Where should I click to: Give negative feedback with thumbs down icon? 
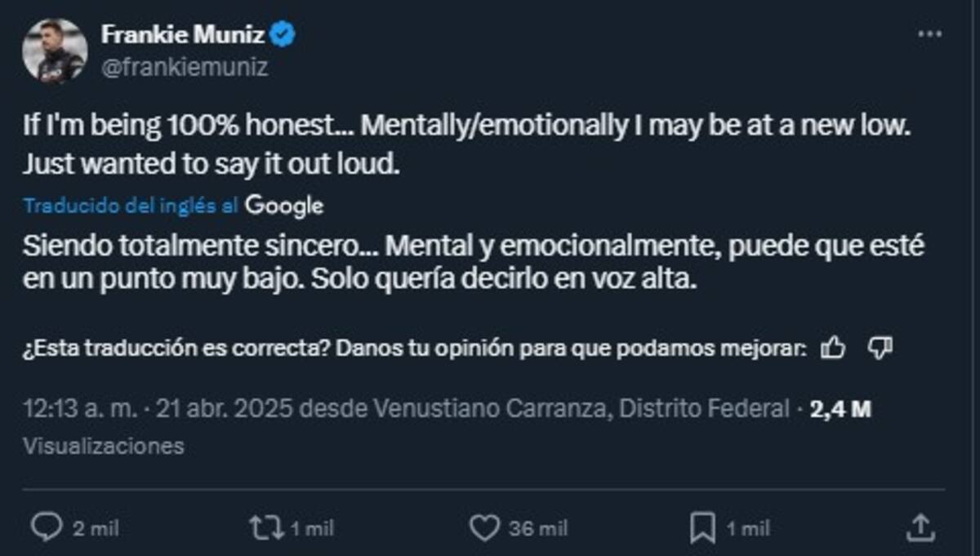(x=880, y=347)
